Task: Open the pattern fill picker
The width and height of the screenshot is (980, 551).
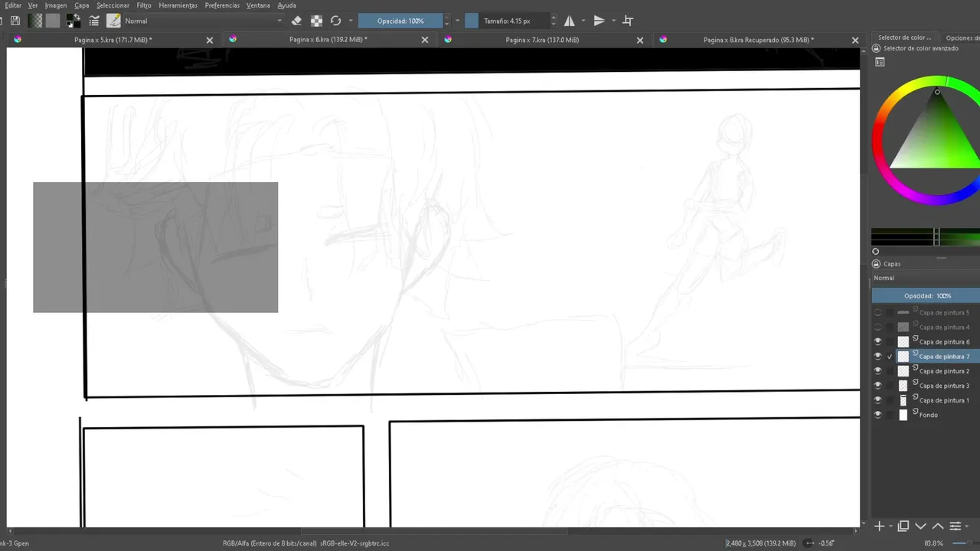Action: point(53,21)
